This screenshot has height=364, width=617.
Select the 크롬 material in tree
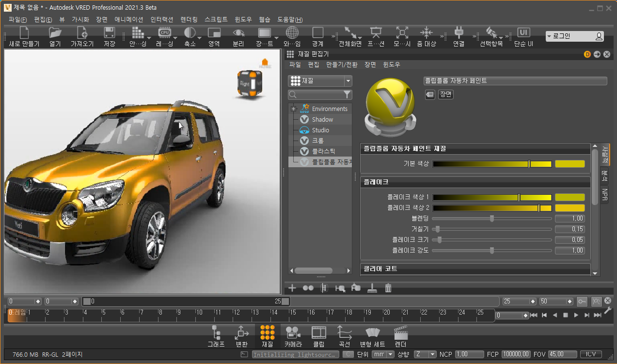318,141
